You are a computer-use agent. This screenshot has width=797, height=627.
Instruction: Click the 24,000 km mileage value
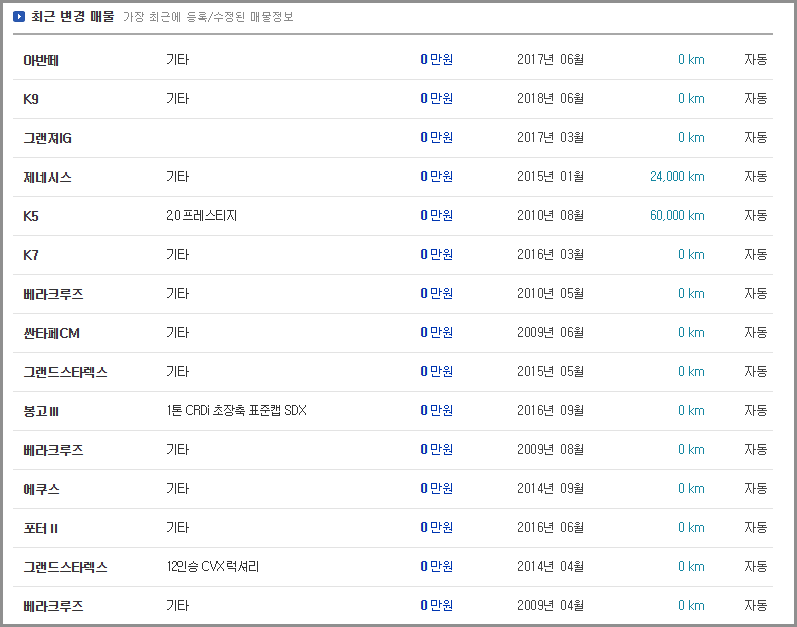(x=677, y=177)
